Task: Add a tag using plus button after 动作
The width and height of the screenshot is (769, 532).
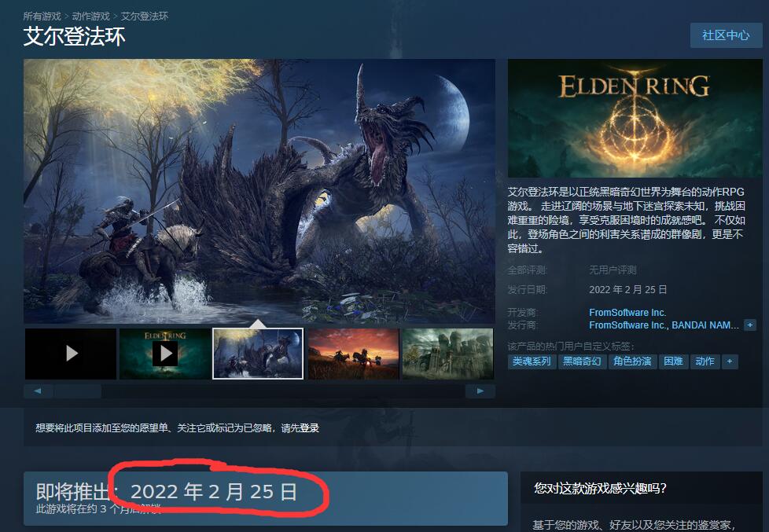Action: [729, 361]
